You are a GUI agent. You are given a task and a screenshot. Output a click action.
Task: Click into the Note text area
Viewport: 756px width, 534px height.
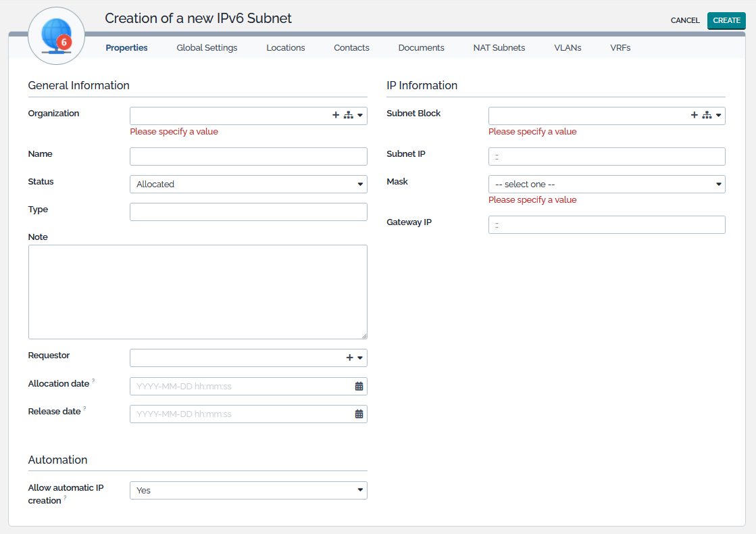[x=197, y=291]
